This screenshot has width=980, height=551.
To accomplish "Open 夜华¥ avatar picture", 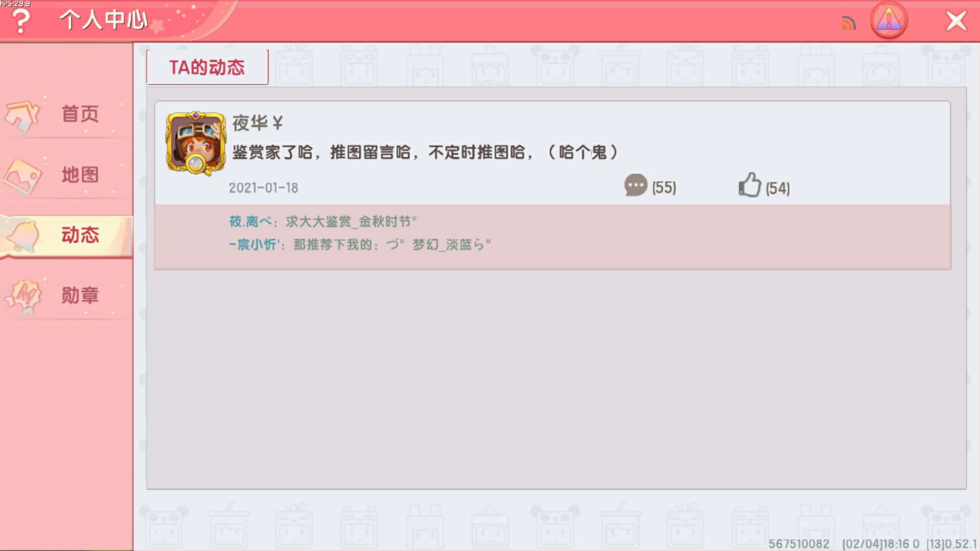I will coord(195,143).
